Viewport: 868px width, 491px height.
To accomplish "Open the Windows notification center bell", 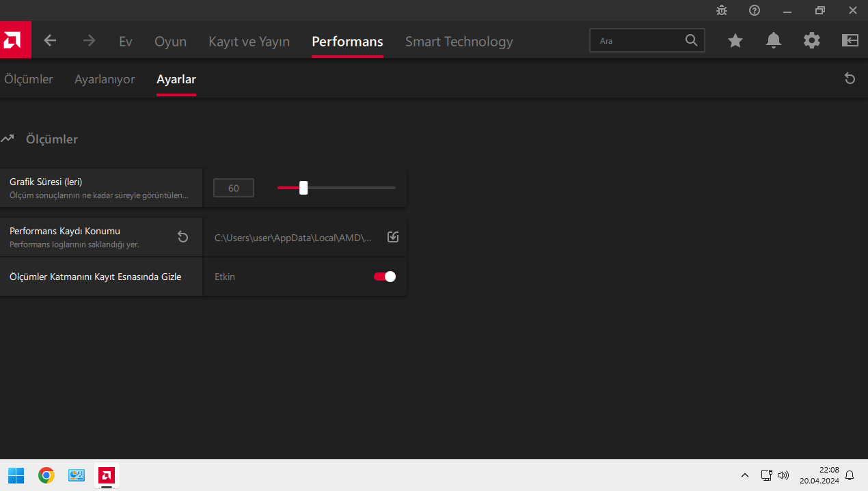I will (x=850, y=475).
